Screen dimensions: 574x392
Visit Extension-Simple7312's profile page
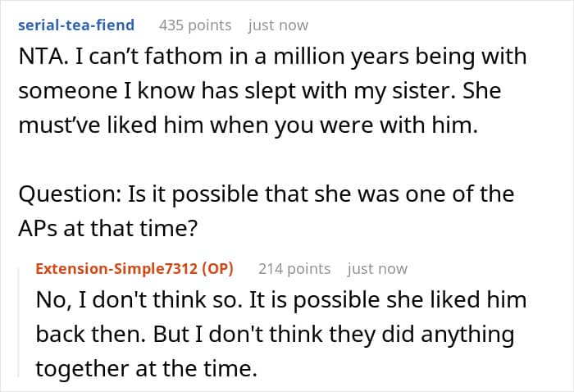pos(116,269)
